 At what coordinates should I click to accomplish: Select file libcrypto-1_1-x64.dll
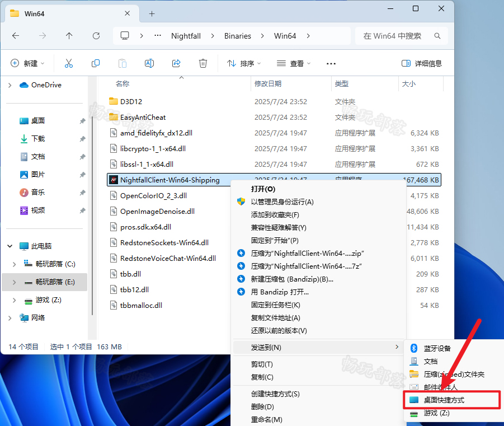153,149
